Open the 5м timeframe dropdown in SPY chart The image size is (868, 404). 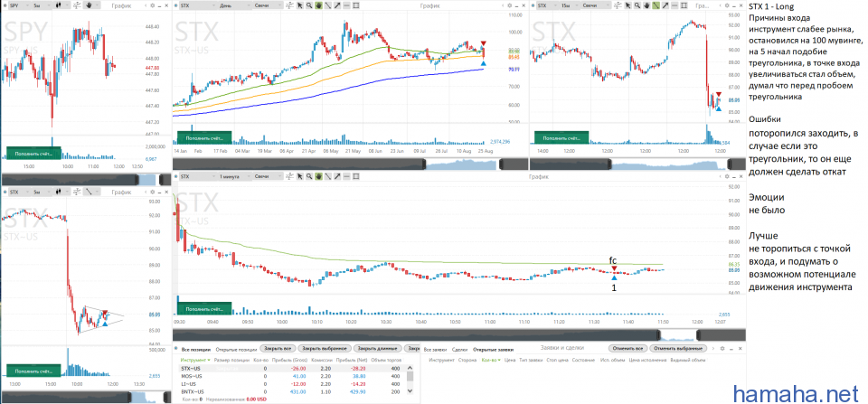point(41,5)
